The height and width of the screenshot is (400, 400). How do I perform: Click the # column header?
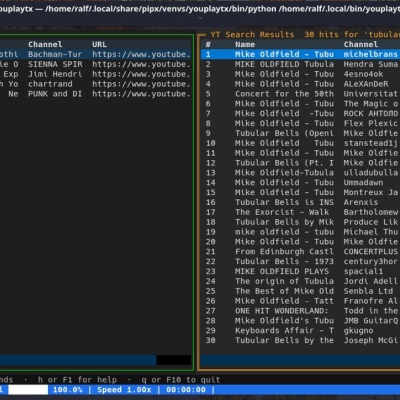(x=208, y=44)
